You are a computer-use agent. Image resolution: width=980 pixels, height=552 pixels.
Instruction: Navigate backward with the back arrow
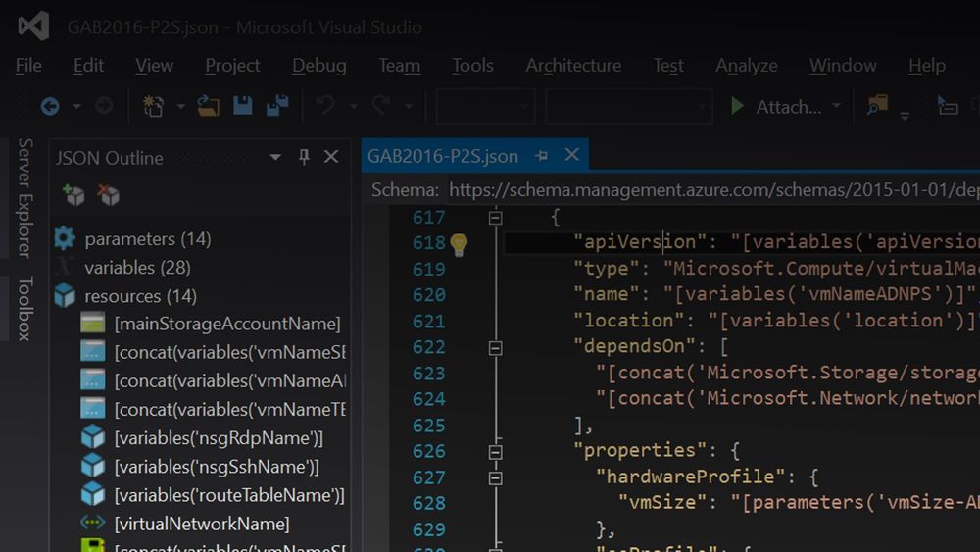[50, 106]
